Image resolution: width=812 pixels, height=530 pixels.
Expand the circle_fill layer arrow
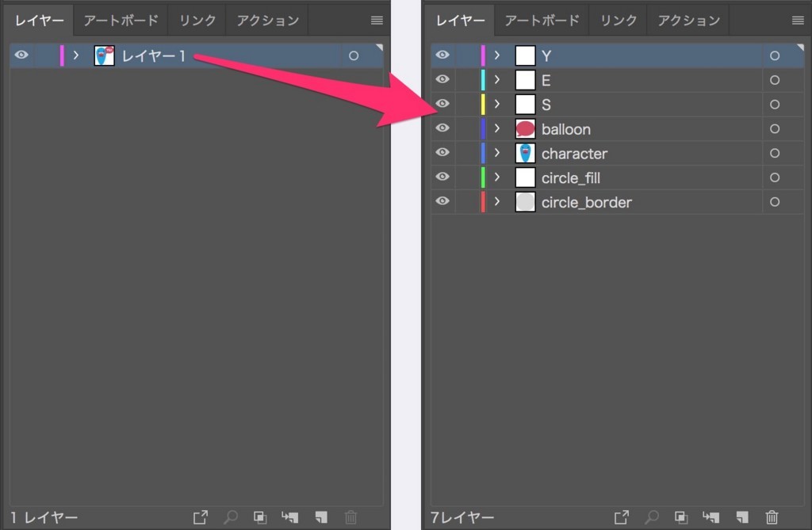tap(497, 177)
